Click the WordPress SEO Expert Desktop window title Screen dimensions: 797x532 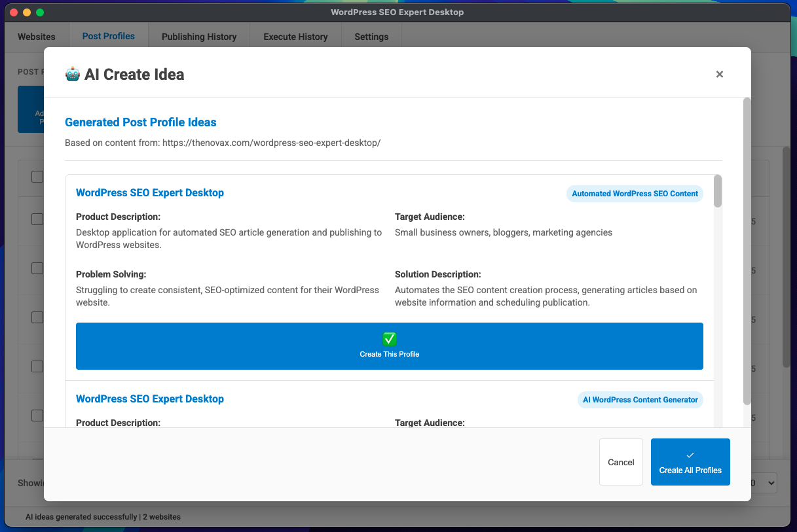point(398,12)
